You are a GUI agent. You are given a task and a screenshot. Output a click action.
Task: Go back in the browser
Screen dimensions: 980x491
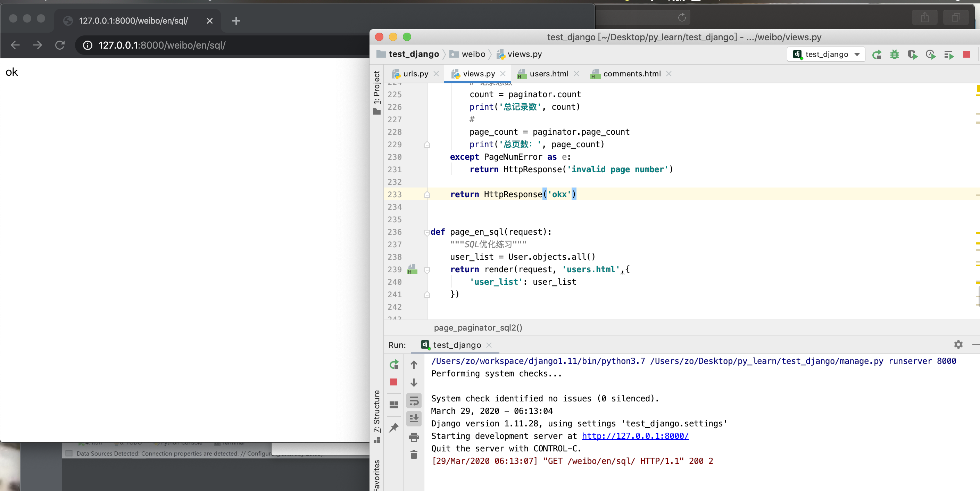coord(15,45)
